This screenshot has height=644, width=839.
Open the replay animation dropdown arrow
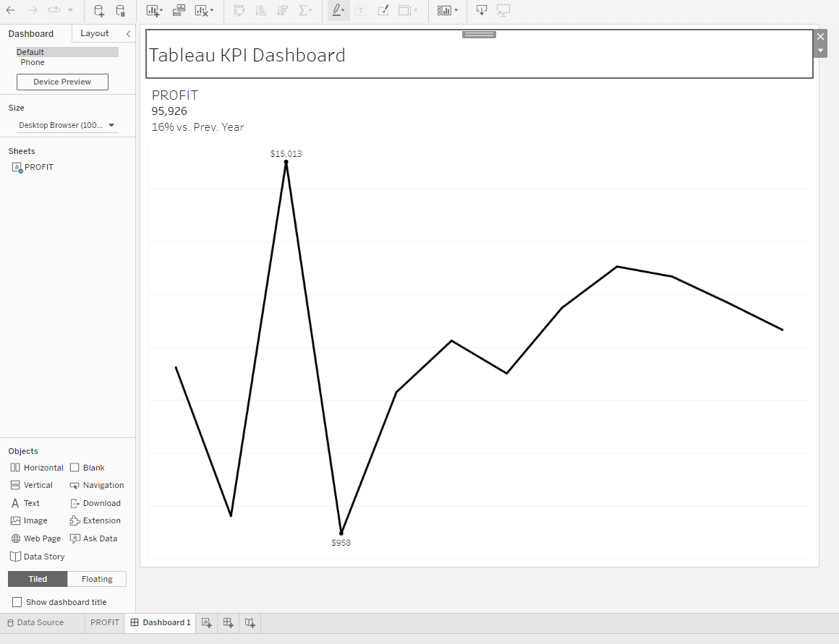pyautogui.click(x=70, y=10)
